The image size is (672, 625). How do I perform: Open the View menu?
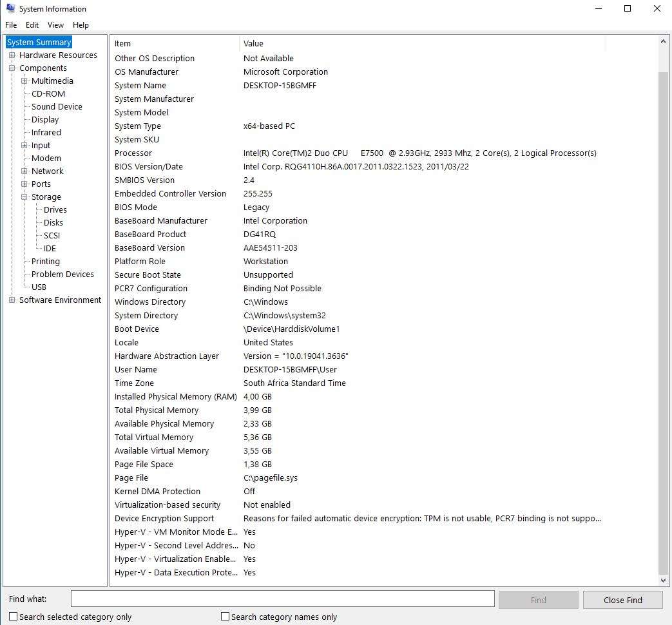pyautogui.click(x=55, y=25)
